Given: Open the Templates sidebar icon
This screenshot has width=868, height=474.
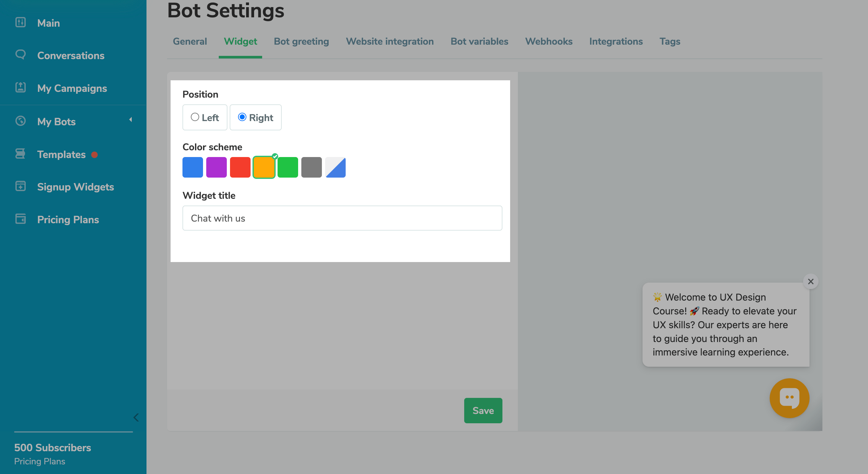Looking at the screenshot, I should point(21,154).
